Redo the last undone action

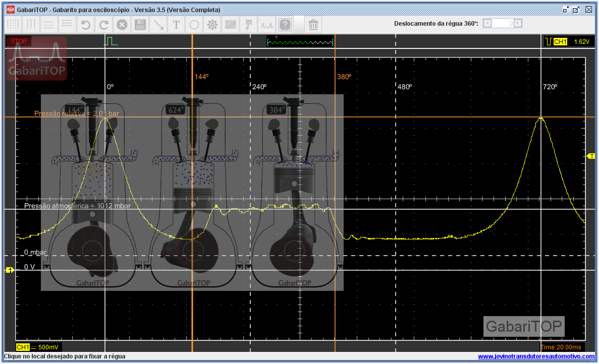pos(103,25)
